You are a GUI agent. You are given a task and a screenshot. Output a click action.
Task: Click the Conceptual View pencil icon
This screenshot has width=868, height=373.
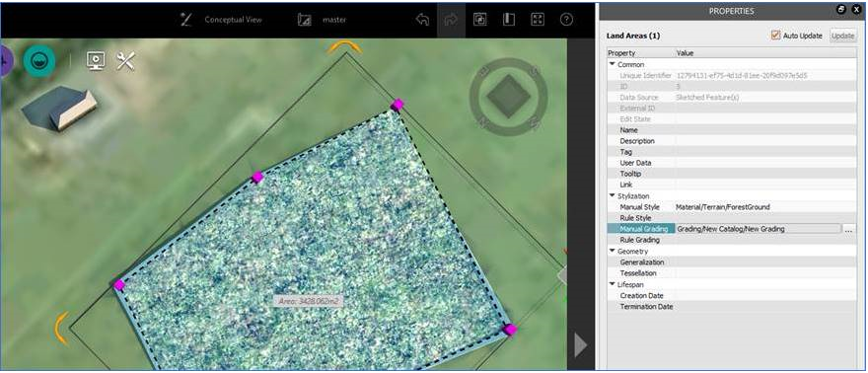coord(186,20)
